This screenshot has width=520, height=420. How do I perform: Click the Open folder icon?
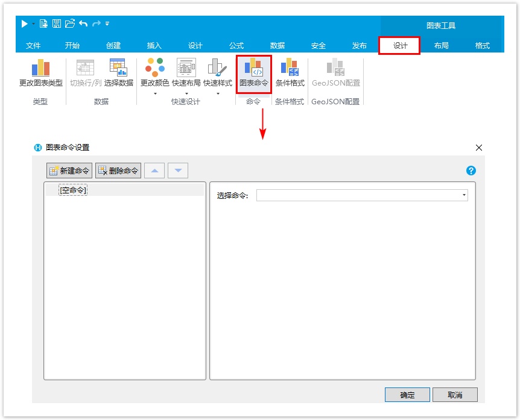(x=70, y=24)
